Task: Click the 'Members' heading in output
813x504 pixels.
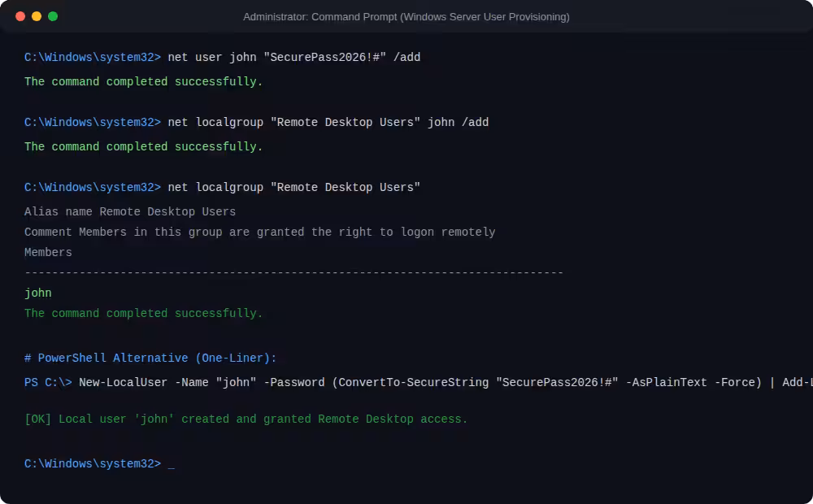Action: [x=48, y=253]
